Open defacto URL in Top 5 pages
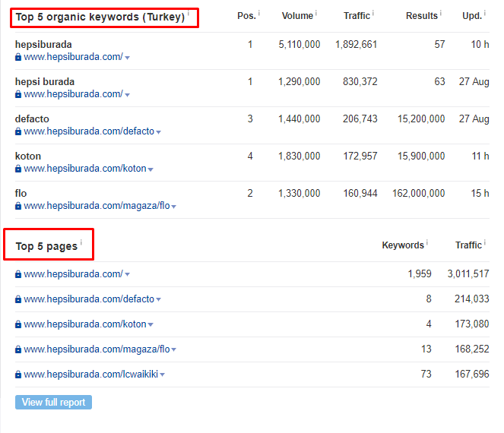This screenshot has width=504, height=433. pos(89,299)
